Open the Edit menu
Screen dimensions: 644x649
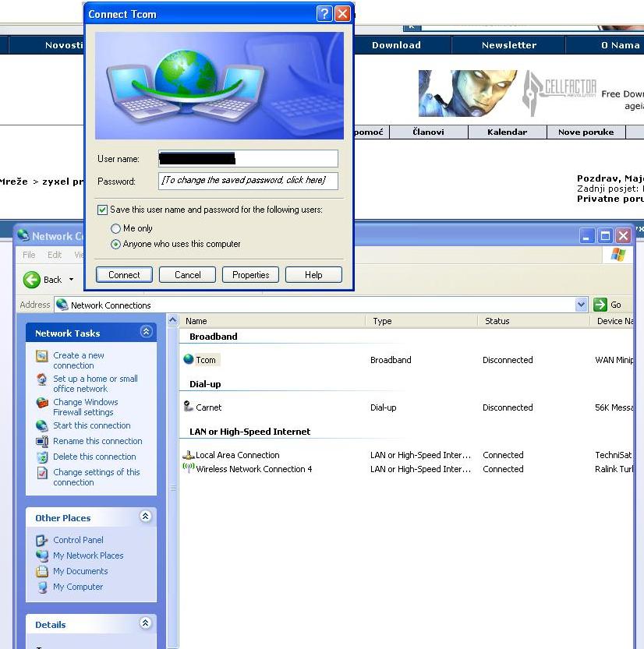(55, 255)
